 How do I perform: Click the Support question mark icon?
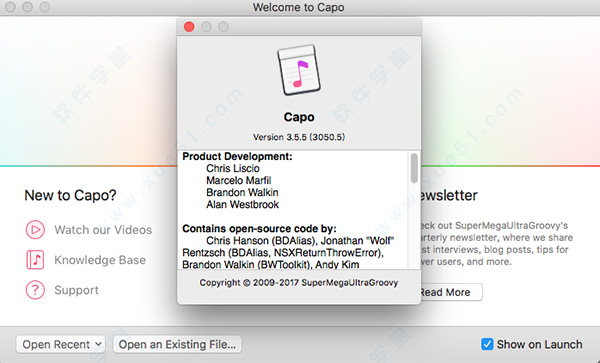[x=35, y=290]
